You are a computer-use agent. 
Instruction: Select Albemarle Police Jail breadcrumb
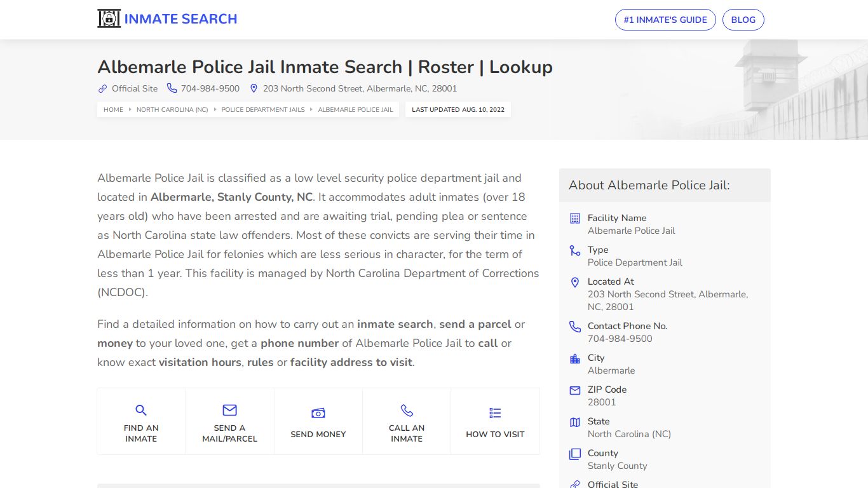click(x=356, y=109)
